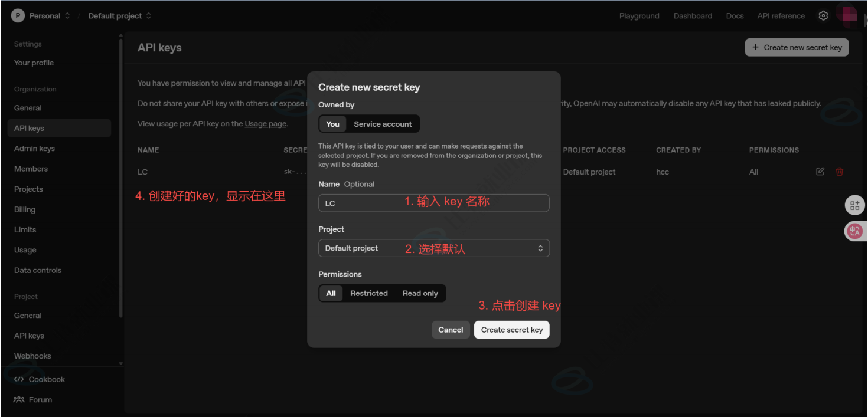Open Forum people icon in sidebar

pyautogui.click(x=19, y=399)
